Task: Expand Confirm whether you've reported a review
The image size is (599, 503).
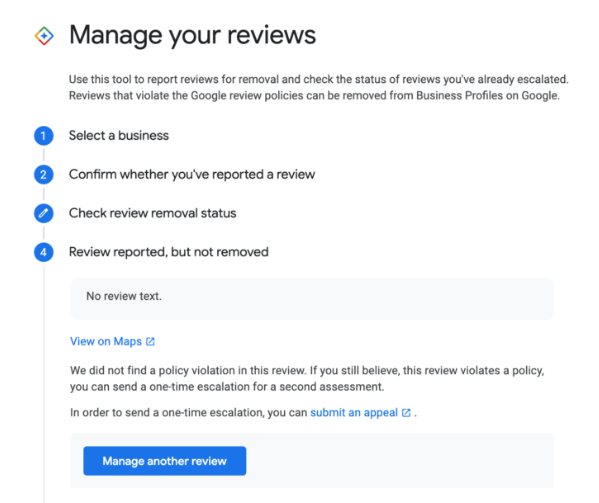Action: [192, 175]
